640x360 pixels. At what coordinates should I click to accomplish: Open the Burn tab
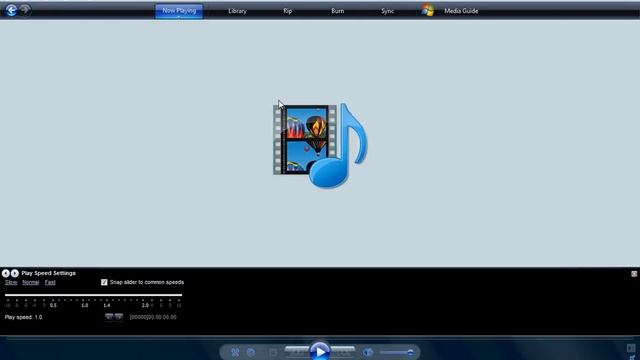[338, 11]
